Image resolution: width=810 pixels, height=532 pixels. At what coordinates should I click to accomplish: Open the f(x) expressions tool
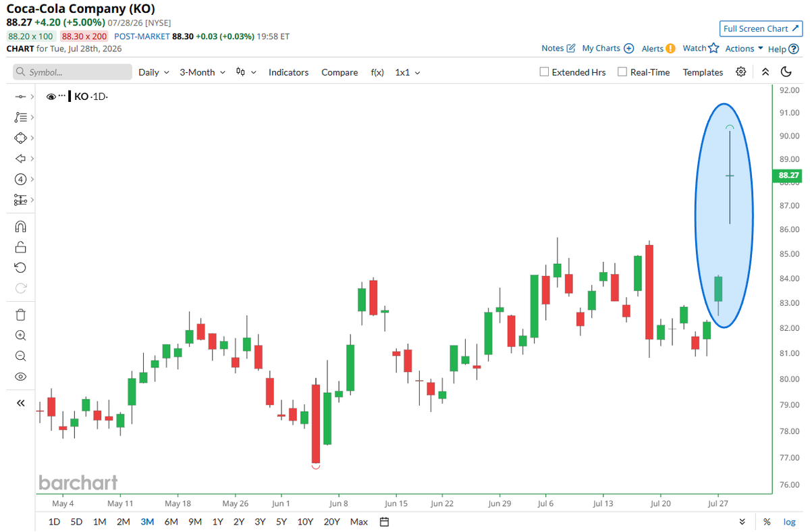pyautogui.click(x=377, y=72)
